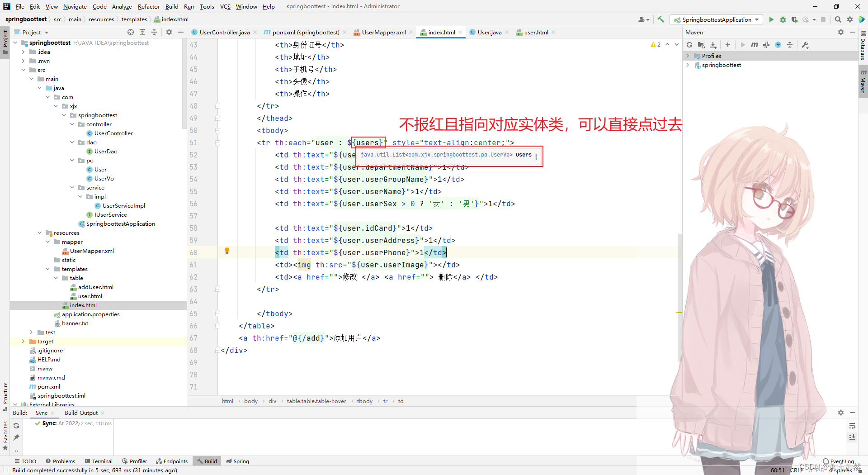This screenshot has width=868, height=475.
Task: Open the Endpoints tool window
Action: pos(172,461)
